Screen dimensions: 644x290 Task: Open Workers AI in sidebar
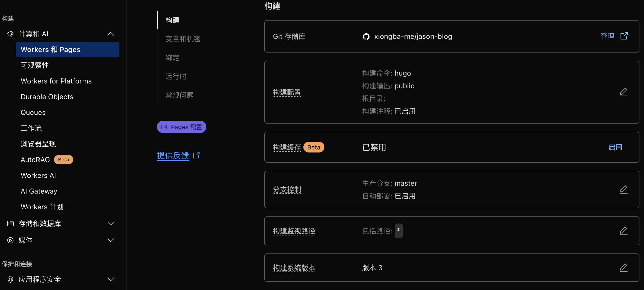[x=38, y=175]
